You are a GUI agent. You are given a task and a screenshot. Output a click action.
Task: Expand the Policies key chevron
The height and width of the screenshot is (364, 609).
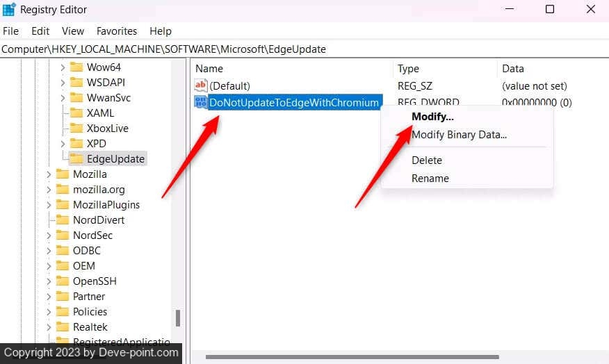coord(49,312)
